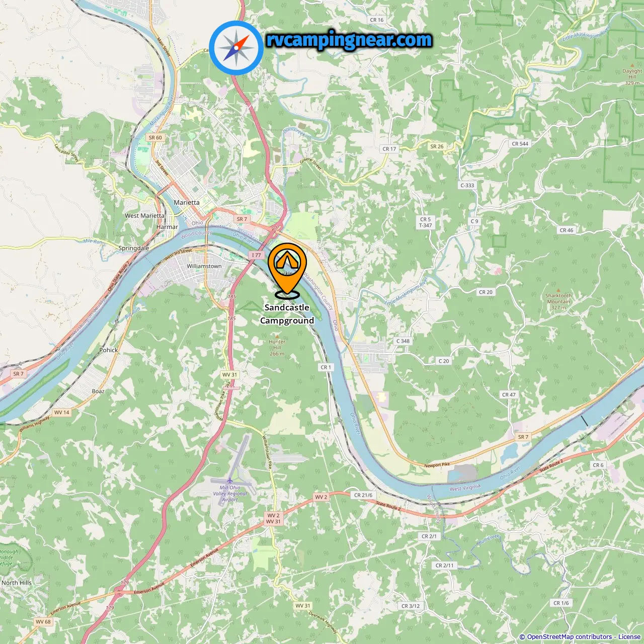Click the Williamstown town label
Screen dimensions: 644x644
[x=204, y=266]
